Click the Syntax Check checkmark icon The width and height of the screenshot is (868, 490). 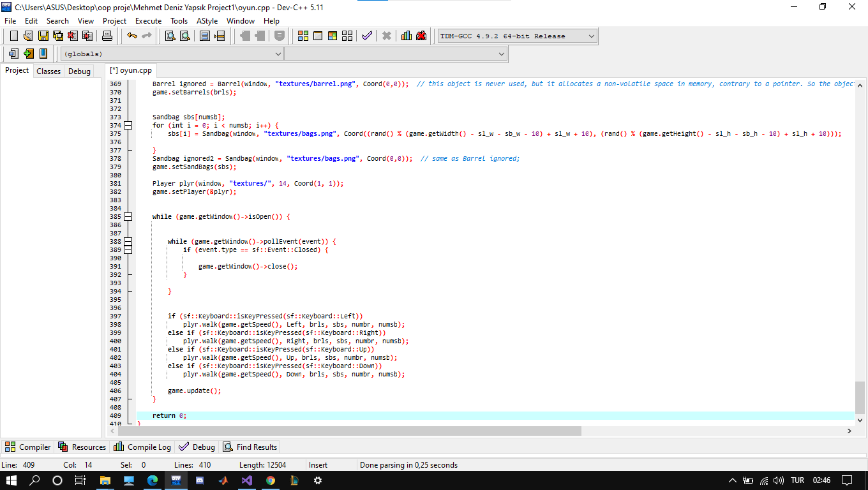[366, 36]
